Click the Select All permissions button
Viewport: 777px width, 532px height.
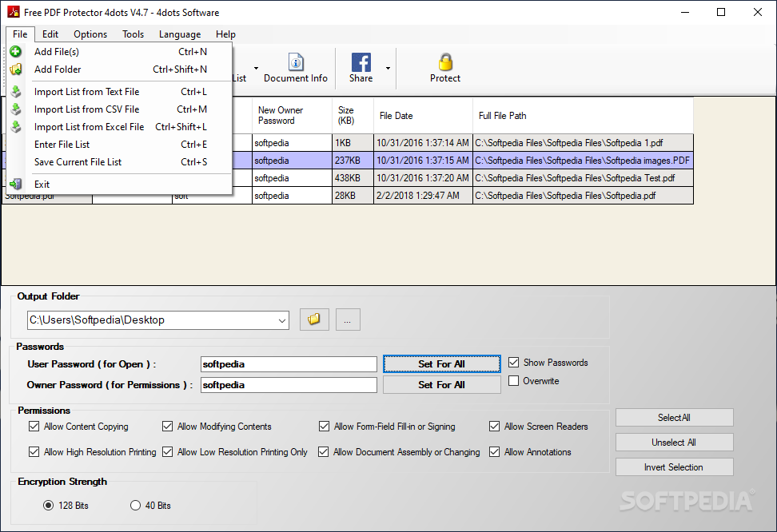tap(674, 418)
